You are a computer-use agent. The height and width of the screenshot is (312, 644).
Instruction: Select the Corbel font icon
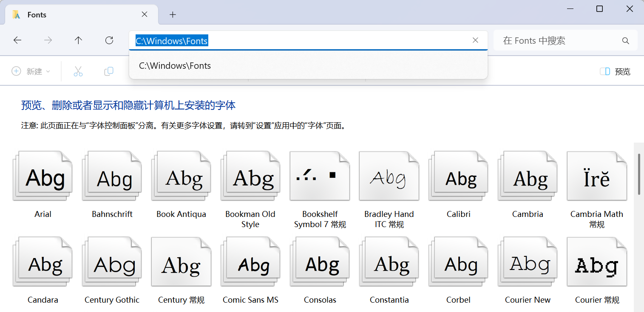point(458,261)
